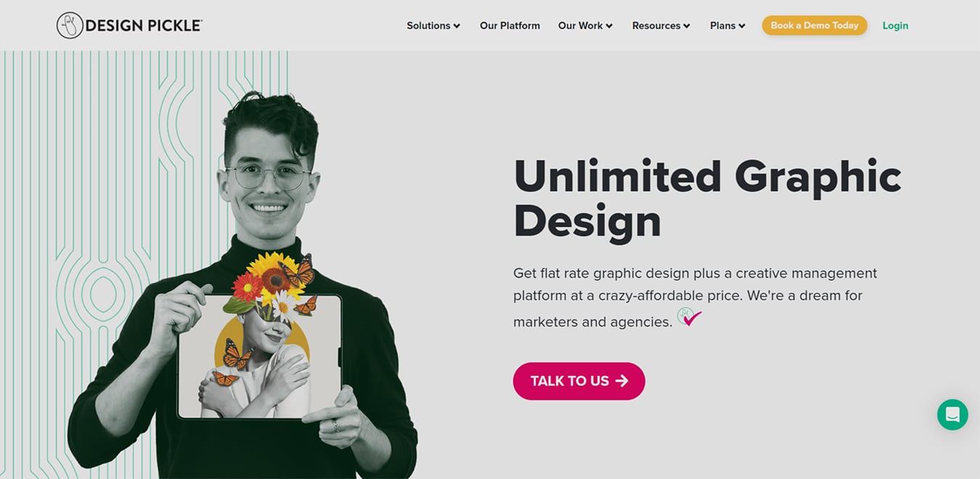Click the Book a Demo Today button
Image resolution: width=980 pixels, height=479 pixels.
point(814,25)
